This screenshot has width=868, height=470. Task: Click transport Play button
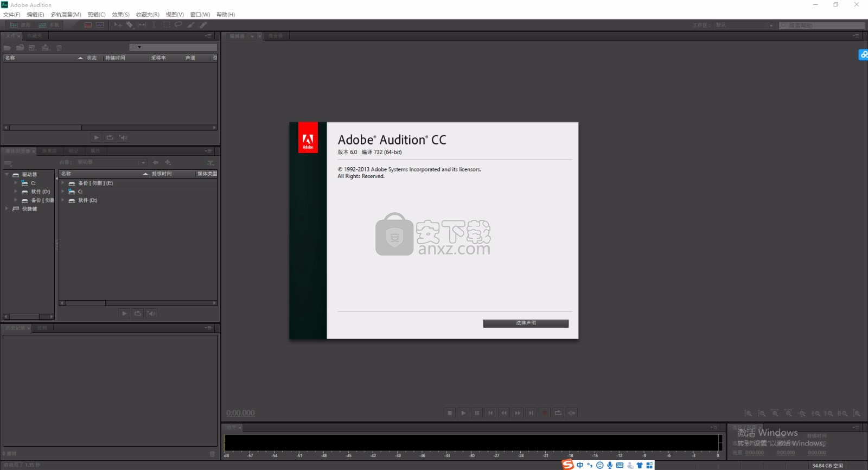tap(463, 413)
